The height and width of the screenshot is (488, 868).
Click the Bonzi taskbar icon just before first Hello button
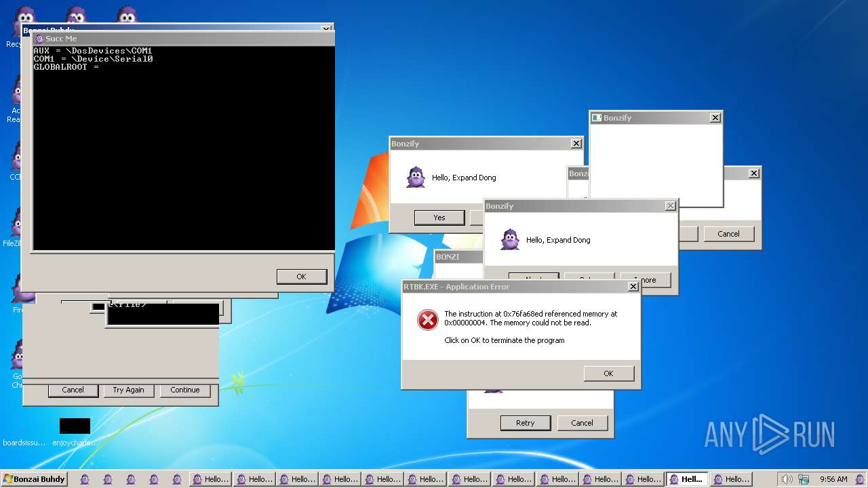[177, 479]
